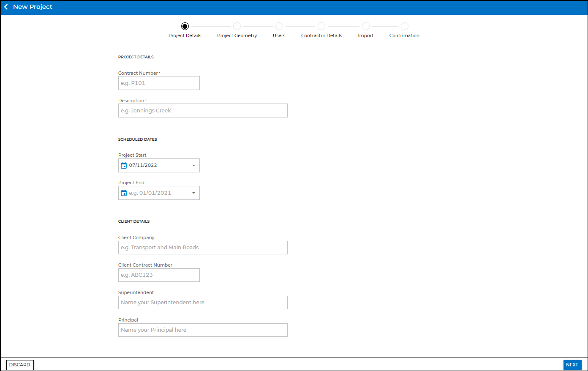588x371 pixels.
Task: Open calendar icon for Project End
Action: pos(124,193)
